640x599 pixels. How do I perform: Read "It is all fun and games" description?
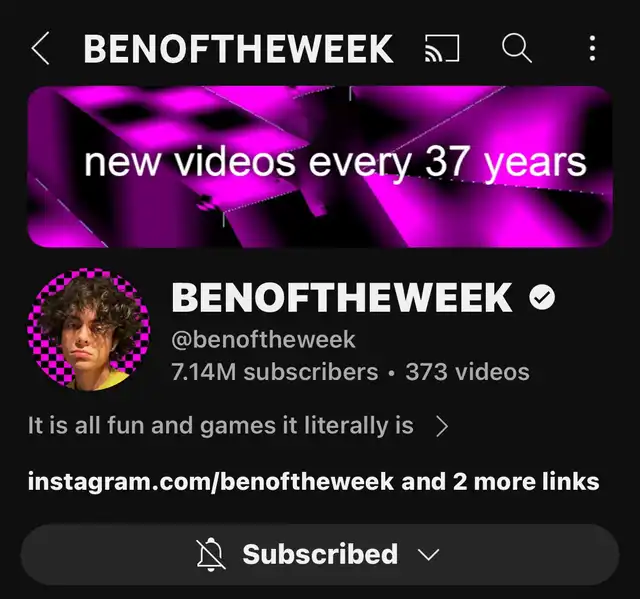220,426
